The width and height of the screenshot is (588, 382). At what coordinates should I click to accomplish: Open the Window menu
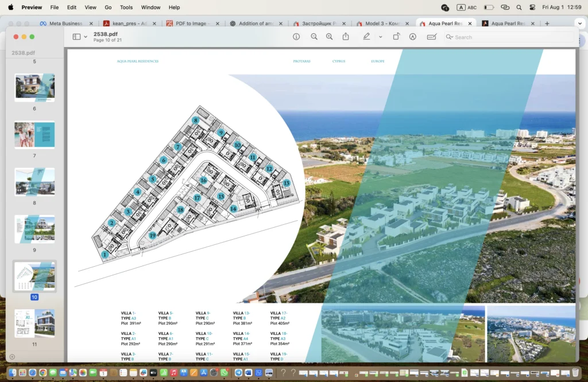(x=151, y=7)
